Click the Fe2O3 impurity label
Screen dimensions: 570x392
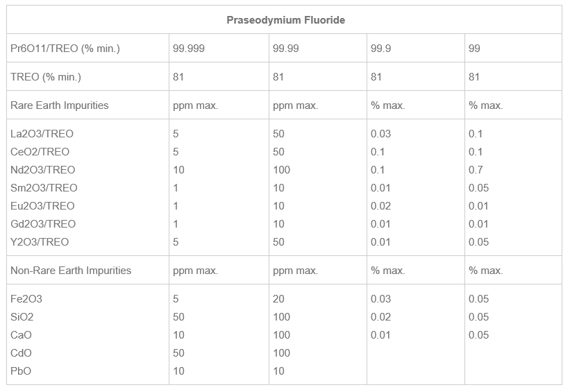point(26,299)
